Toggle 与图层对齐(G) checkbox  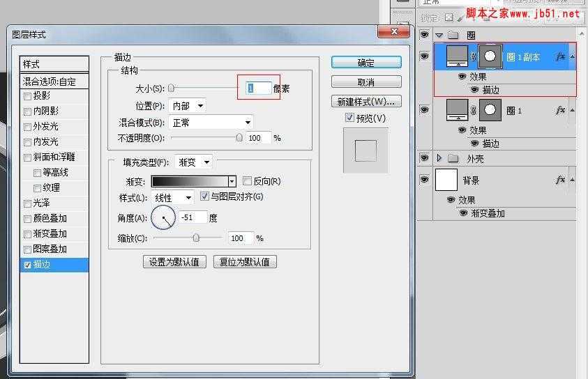click(204, 196)
